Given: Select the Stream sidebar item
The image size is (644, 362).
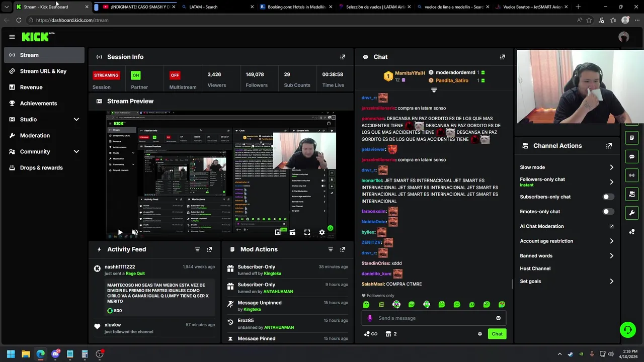Looking at the screenshot, I should pyautogui.click(x=44, y=55).
